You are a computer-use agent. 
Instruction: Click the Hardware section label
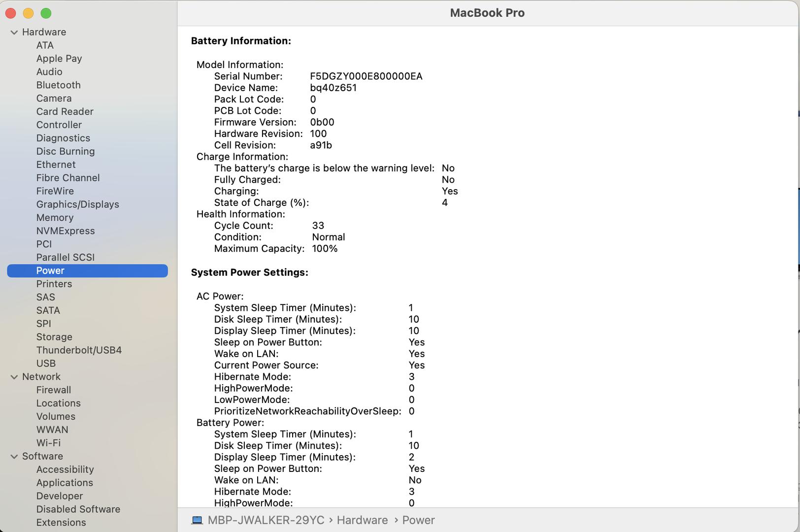44,33
